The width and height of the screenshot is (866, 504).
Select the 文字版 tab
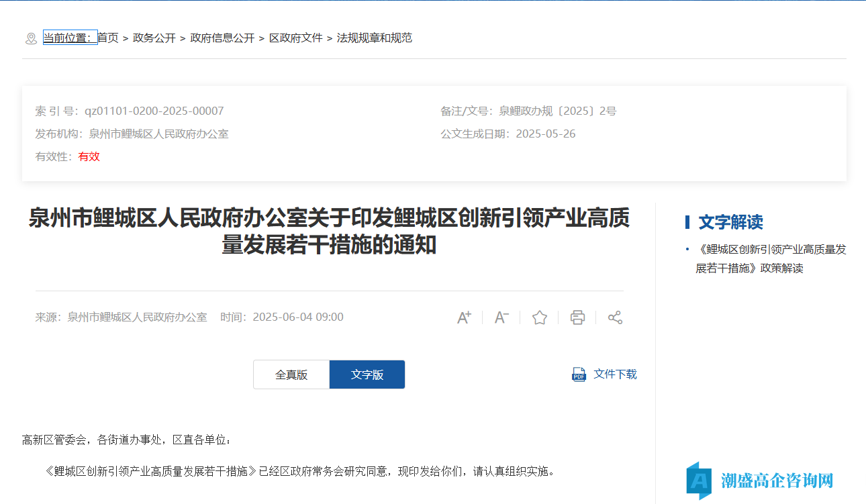click(x=367, y=374)
